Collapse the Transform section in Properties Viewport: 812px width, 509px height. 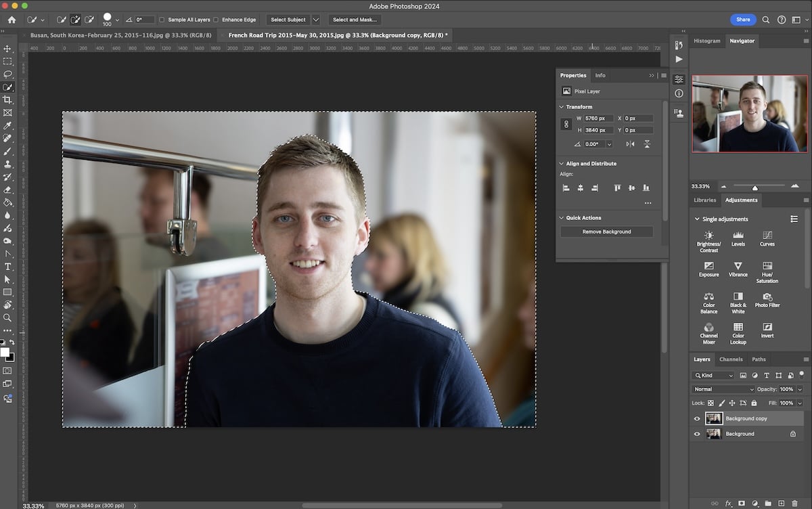(562, 106)
